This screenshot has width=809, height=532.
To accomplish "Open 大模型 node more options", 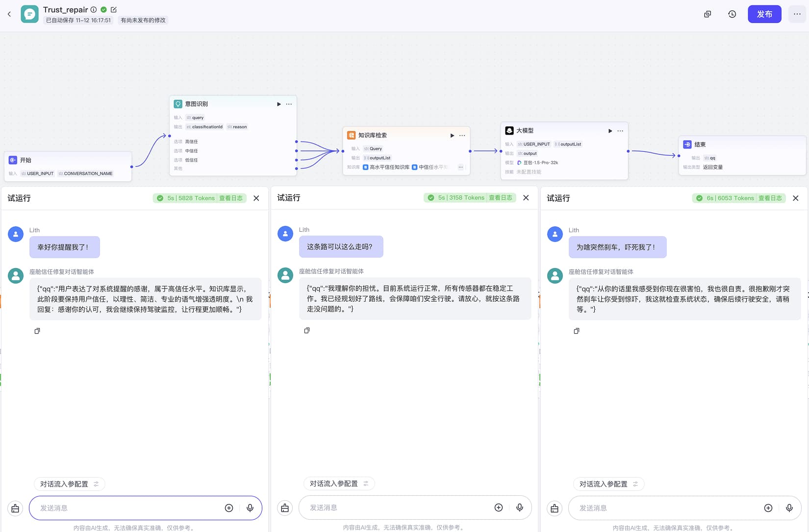I will pos(620,131).
